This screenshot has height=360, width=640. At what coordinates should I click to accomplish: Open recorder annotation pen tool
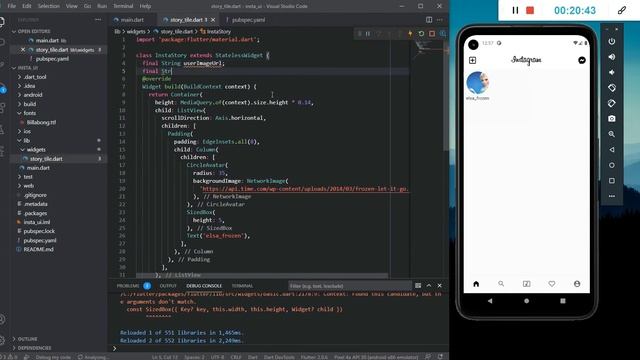click(x=622, y=11)
